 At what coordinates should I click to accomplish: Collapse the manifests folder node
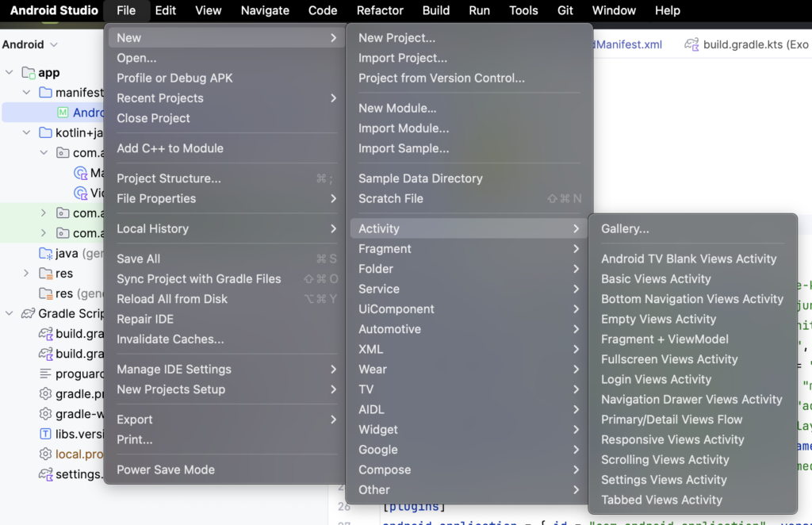point(26,92)
